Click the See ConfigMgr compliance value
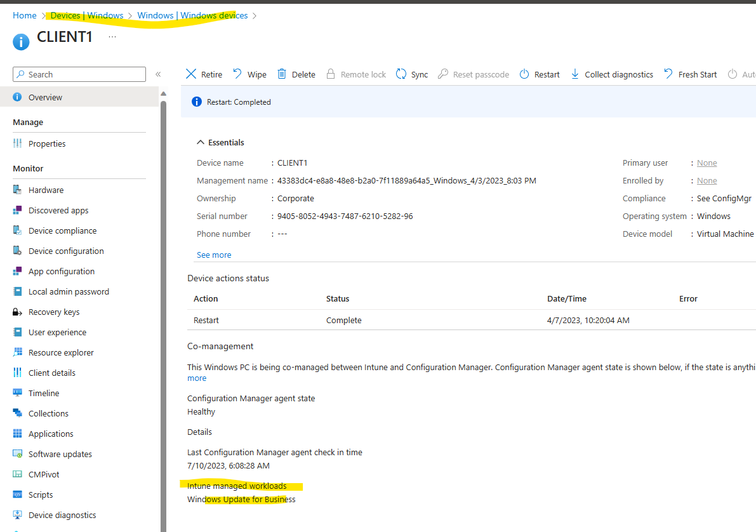The image size is (756, 532). [x=724, y=198]
